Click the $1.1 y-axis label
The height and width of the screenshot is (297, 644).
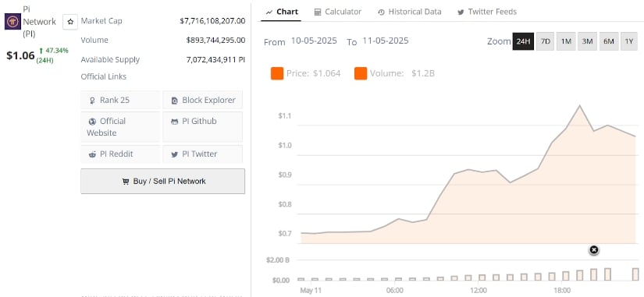[285, 115]
